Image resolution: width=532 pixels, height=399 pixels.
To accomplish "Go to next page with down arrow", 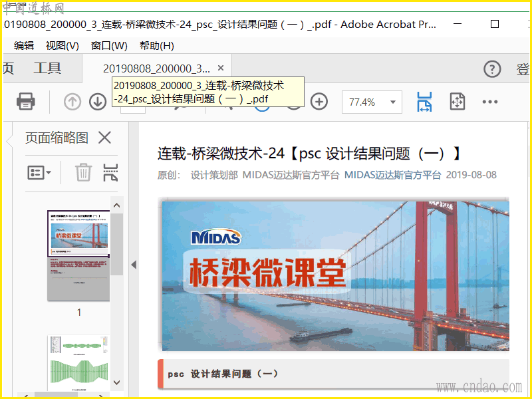I will coord(98,102).
